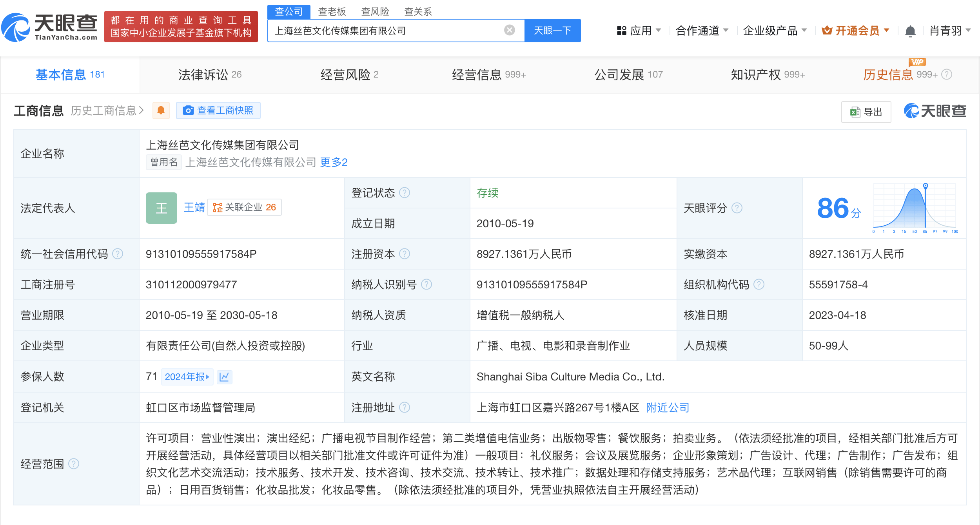The width and height of the screenshot is (980, 525).
Task: Clear the search box with the X icon
Action: (x=509, y=30)
